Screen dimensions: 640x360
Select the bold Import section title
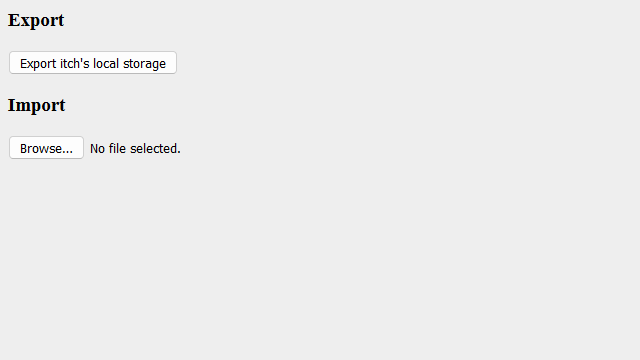pos(36,105)
